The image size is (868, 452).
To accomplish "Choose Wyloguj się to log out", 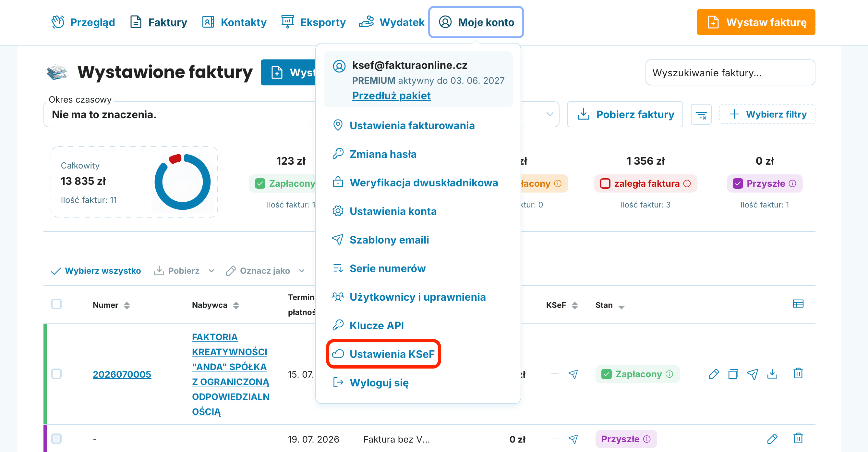I will click(371, 383).
